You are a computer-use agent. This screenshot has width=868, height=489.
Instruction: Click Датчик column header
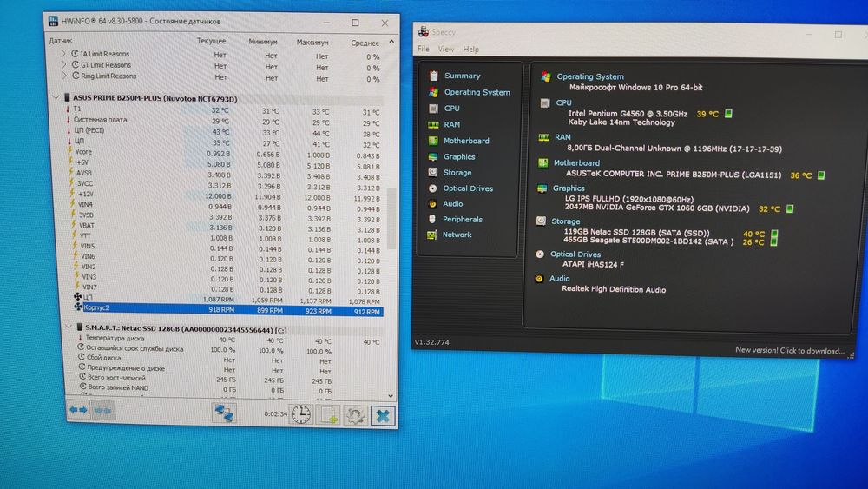61,41
